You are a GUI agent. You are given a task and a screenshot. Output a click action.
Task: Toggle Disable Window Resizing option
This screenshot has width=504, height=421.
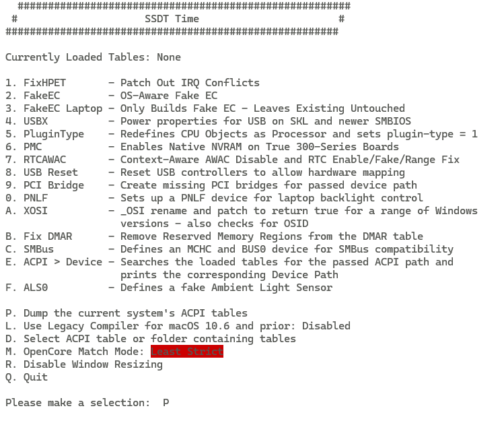(x=84, y=364)
